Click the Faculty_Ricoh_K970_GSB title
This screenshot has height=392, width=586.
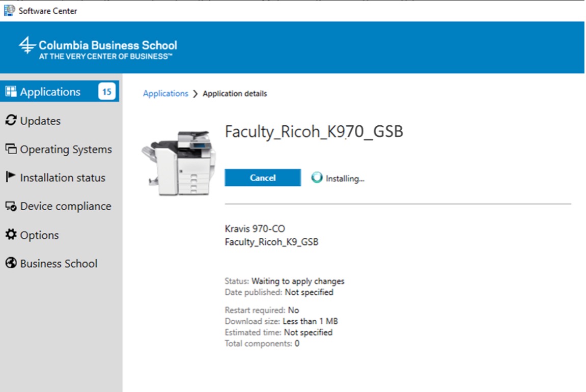pyautogui.click(x=314, y=131)
